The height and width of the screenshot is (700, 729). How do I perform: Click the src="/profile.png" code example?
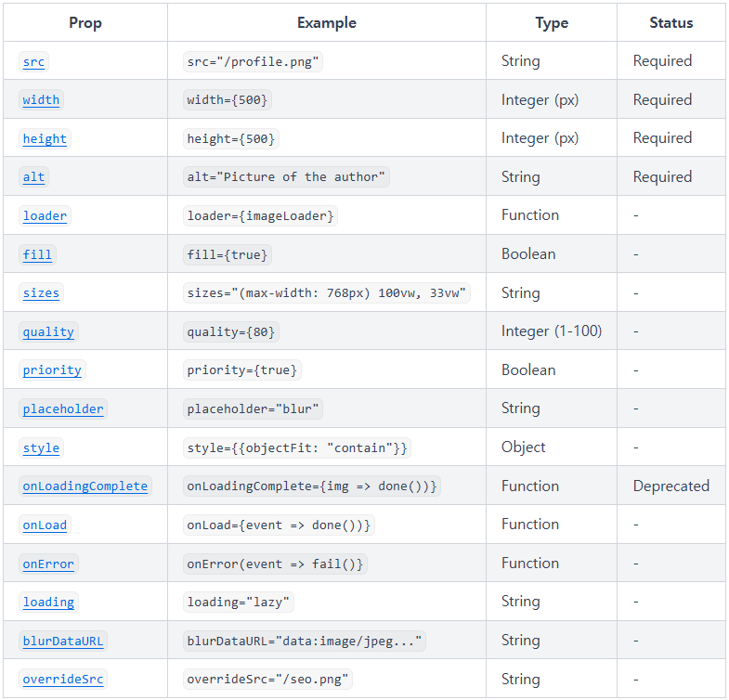point(253,61)
